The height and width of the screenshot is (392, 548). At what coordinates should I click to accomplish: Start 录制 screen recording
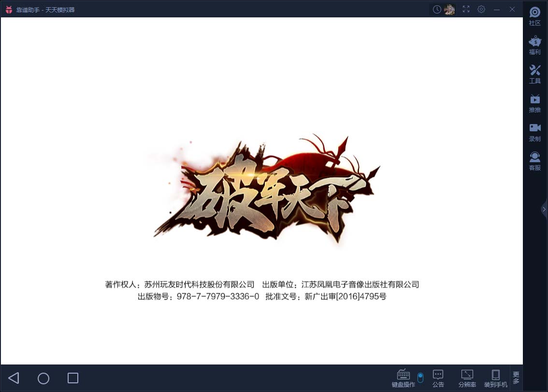coord(535,132)
